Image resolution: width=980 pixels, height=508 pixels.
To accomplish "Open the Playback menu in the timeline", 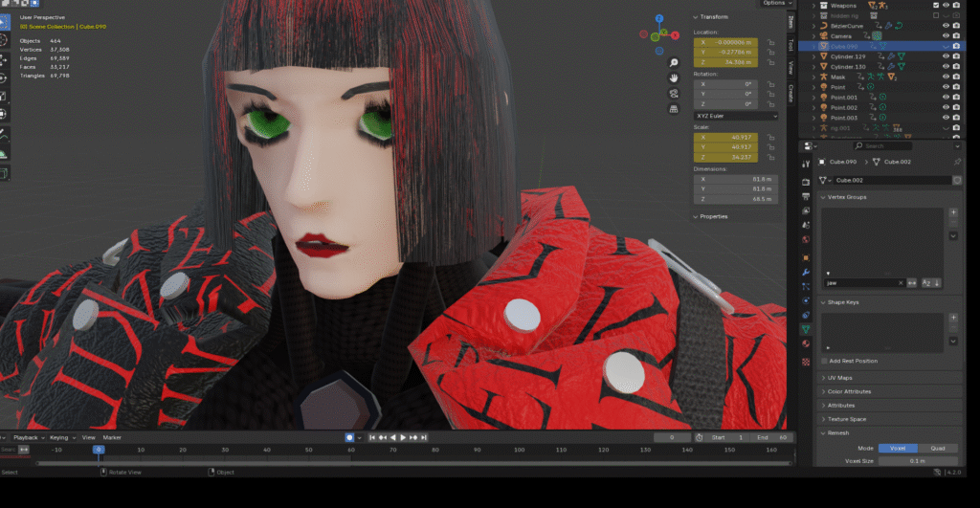I will [26, 437].
